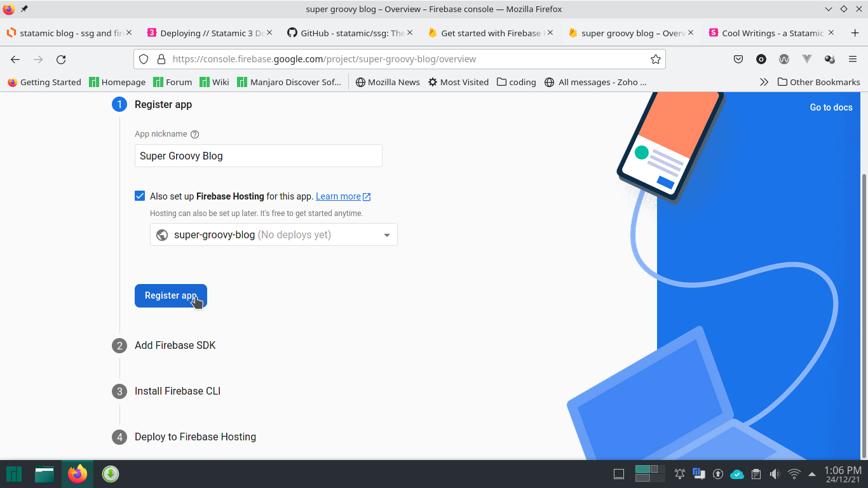The width and height of the screenshot is (868, 488).
Task: Click into the App nickname input field
Action: (x=258, y=156)
